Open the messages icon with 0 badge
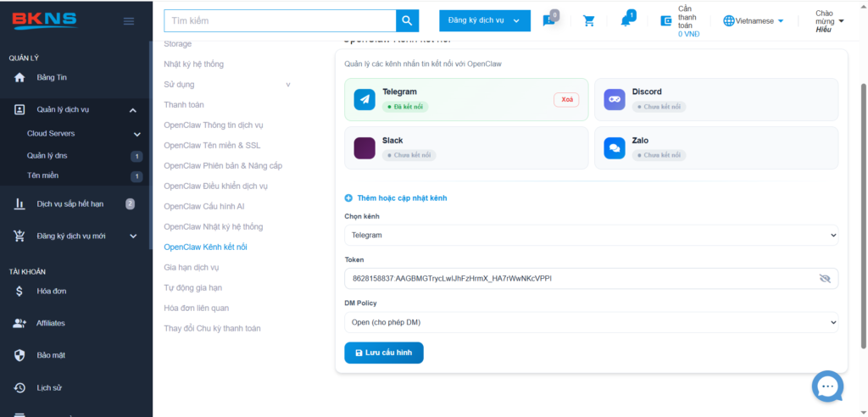 (x=549, y=20)
